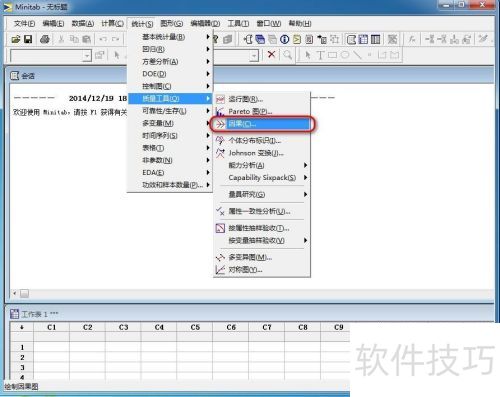Screen dimensions: 500x397
Task: Open the 数据(A) Data menu
Action: coord(83,23)
